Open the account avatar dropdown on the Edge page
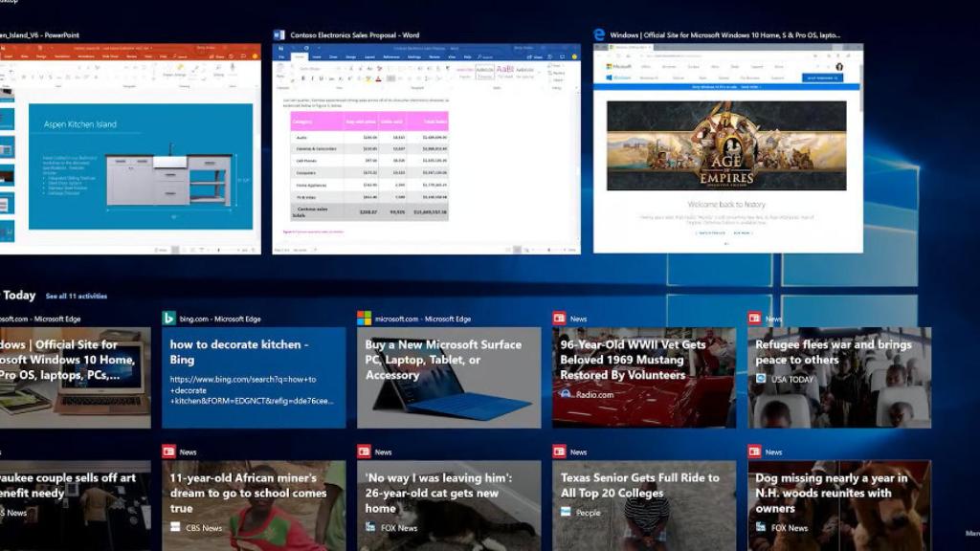Screen dimensions: 980x551 coord(839,67)
